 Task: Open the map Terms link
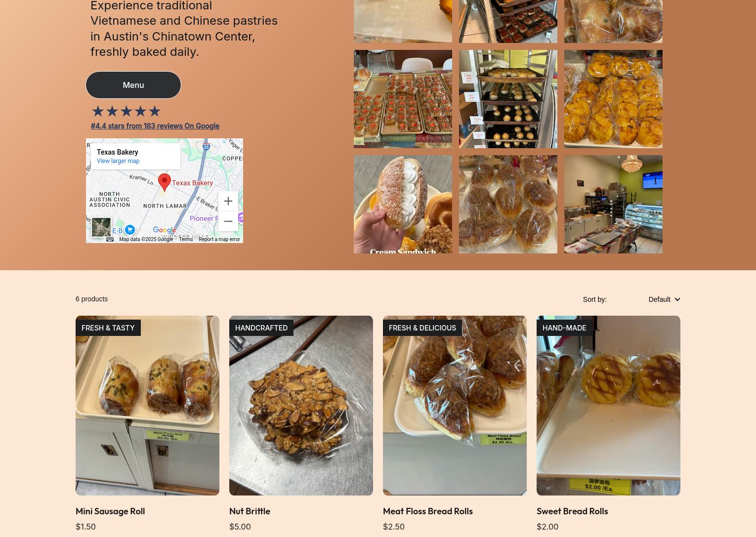point(186,239)
